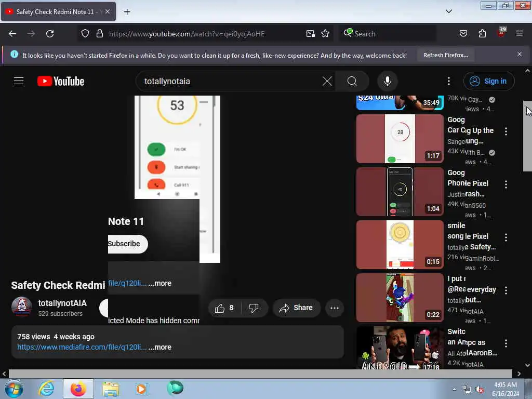Open options menu for the 1:17 video
532x399 pixels.
pyautogui.click(x=506, y=131)
